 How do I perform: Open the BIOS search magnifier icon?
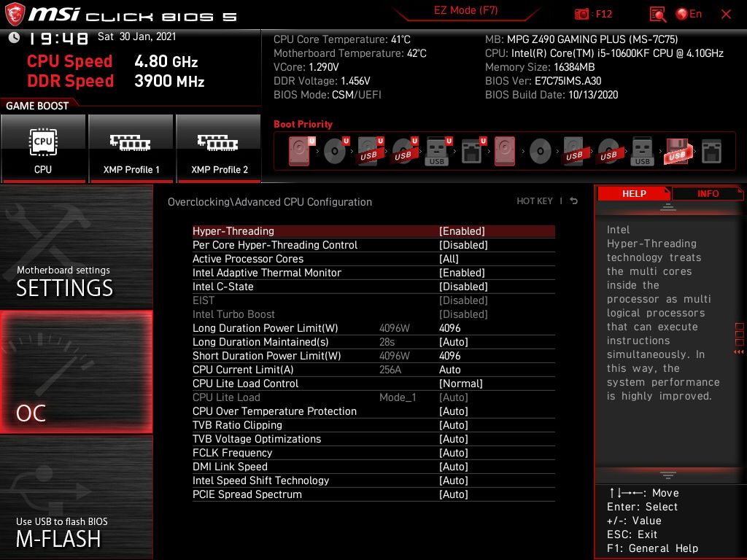(658, 15)
